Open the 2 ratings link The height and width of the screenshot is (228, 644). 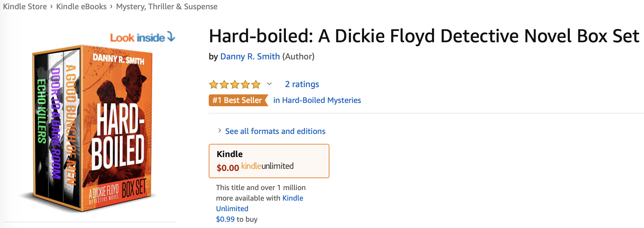point(302,84)
